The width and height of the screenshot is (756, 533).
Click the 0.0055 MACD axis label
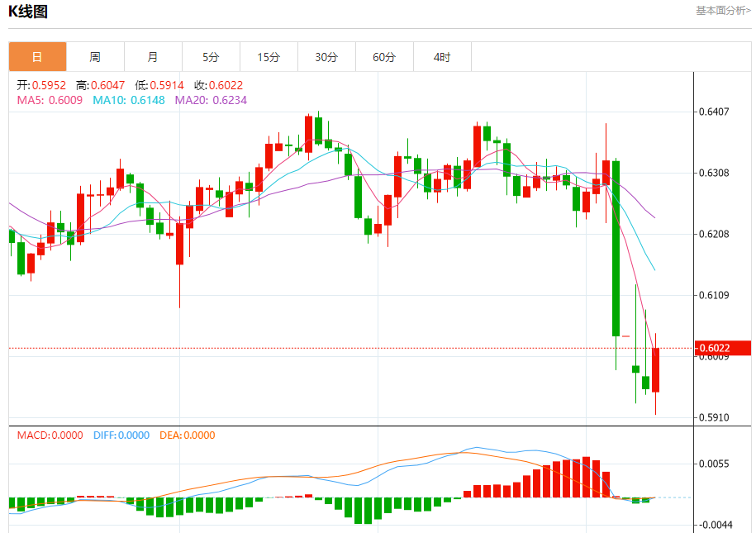pos(714,464)
